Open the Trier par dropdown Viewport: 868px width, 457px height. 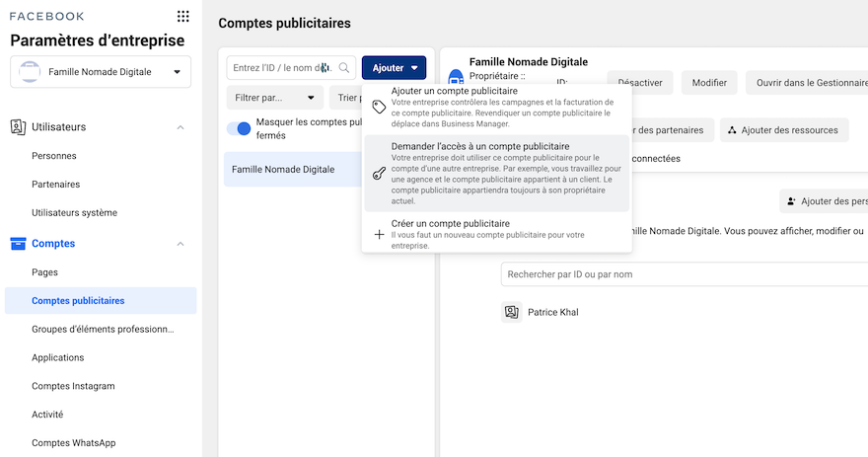(x=346, y=98)
